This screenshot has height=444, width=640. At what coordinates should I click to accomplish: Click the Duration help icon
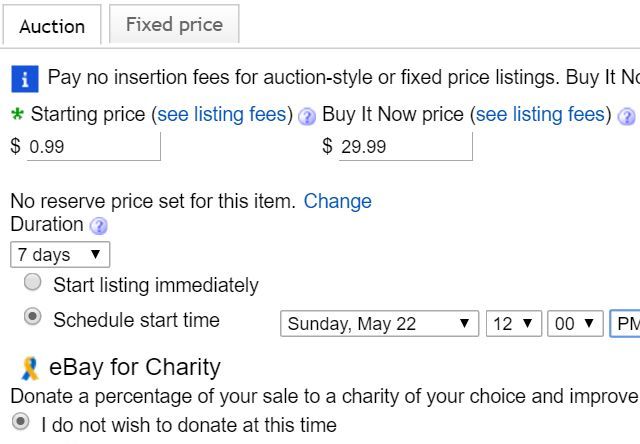(98, 226)
